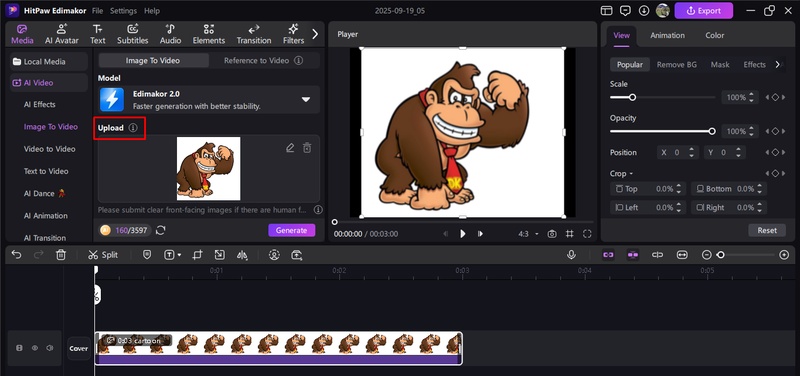The width and height of the screenshot is (800, 376).
Task: Click the Reset button
Action: [767, 230]
